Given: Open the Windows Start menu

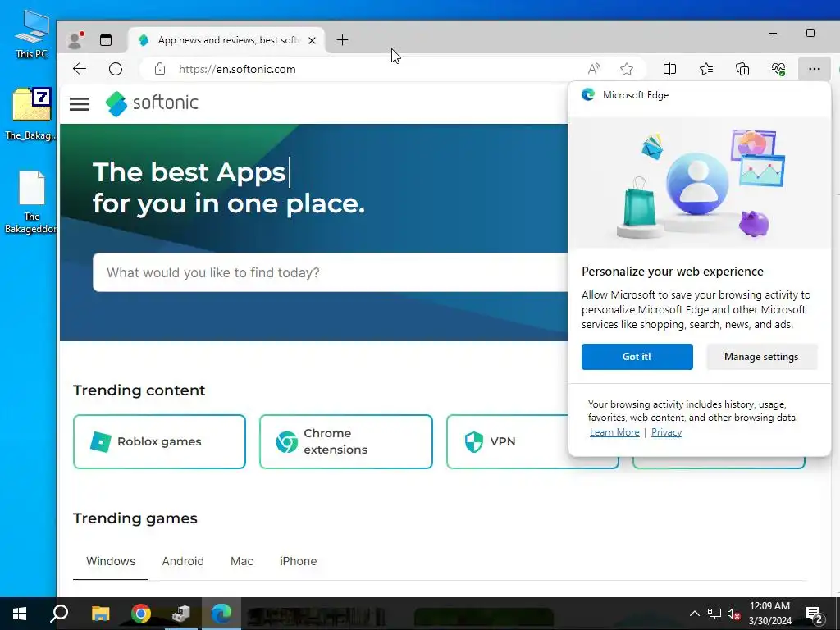Looking at the screenshot, I should (x=20, y=614).
